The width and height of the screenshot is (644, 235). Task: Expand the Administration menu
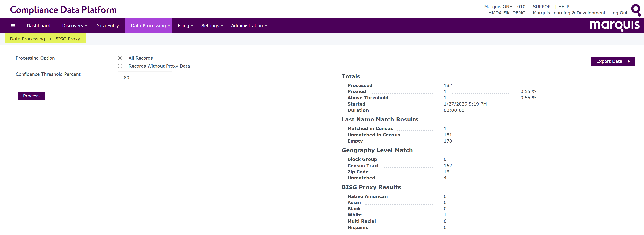coord(249,26)
